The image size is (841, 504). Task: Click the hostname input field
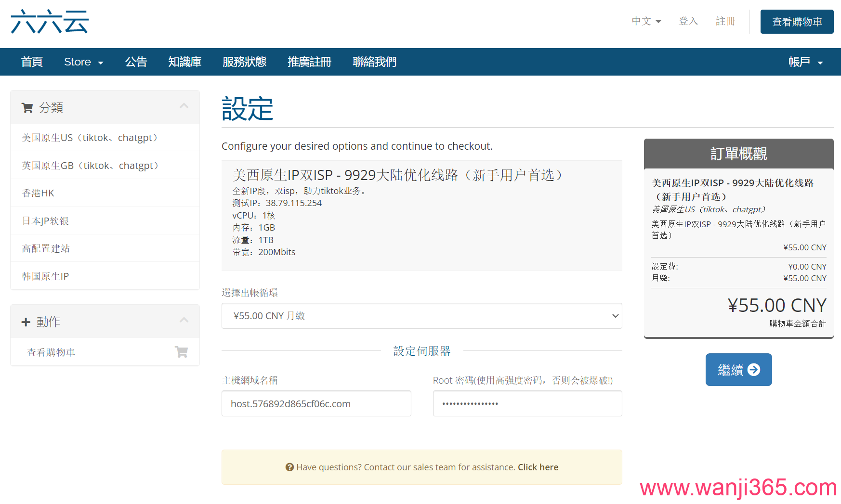tap(316, 403)
